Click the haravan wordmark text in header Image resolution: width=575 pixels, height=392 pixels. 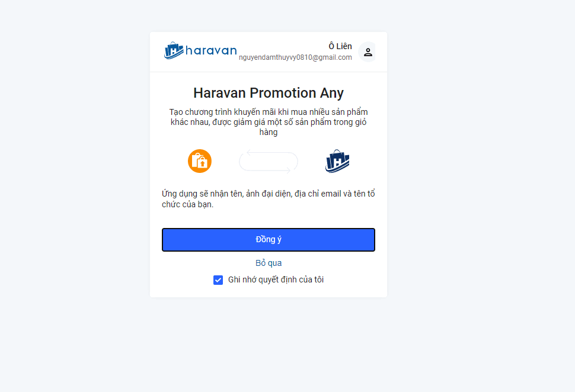click(x=211, y=50)
